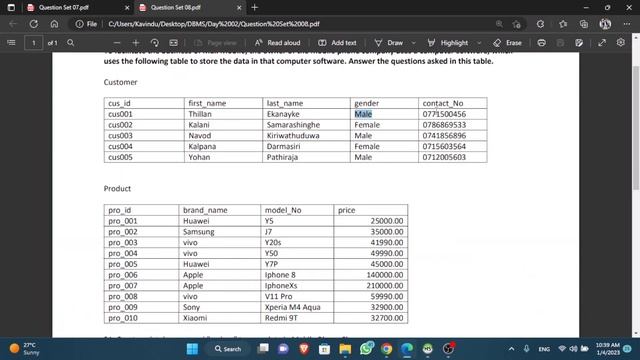
Task: Click the 'Iphone 8' model cell
Action: tap(280, 275)
